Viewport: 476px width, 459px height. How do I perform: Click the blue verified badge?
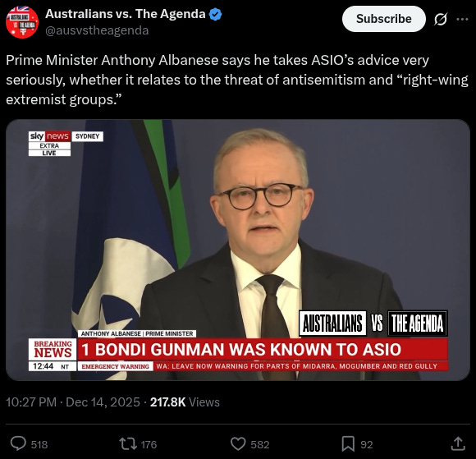(x=216, y=14)
